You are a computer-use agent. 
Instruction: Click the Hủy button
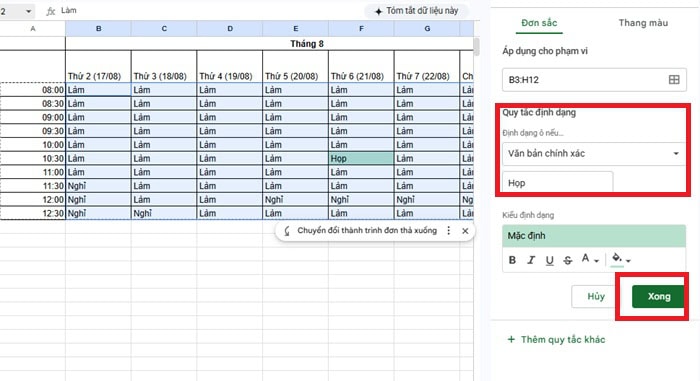596,297
